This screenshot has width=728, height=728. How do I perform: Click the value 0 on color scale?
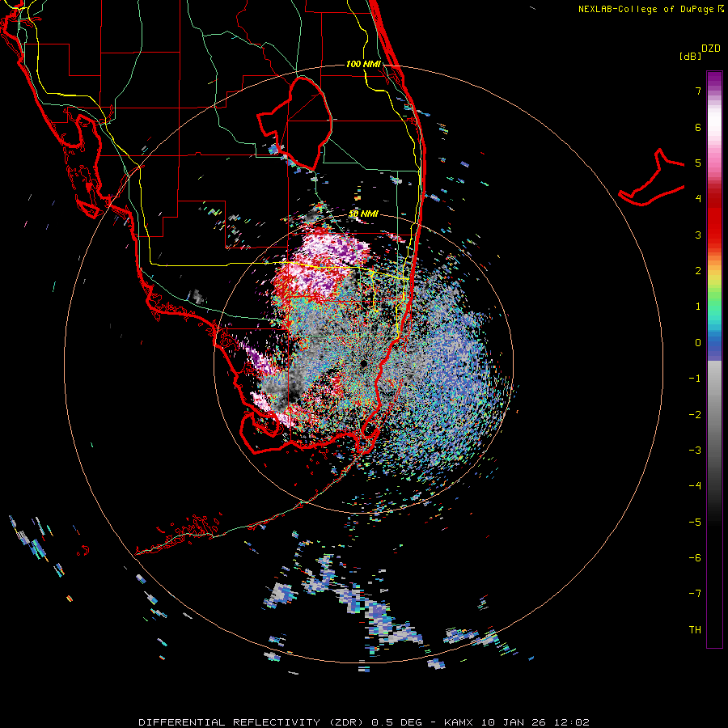pyautogui.click(x=698, y=343)
